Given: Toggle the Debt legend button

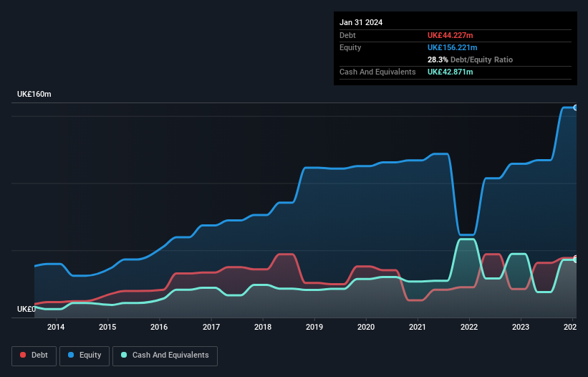Looking at the screenshot, I should [x=34, y=355].
